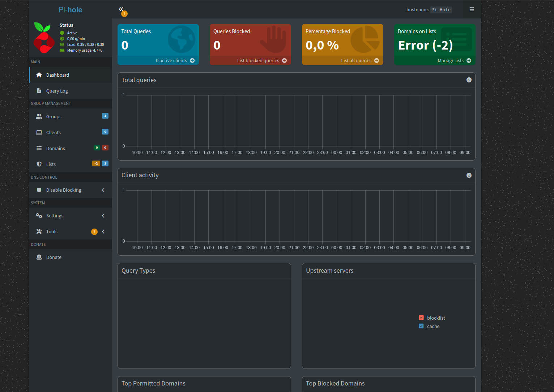554x392 pixels.
Task: Click the orange -2 badge on Lists row
Action: (x=96, y=163)
